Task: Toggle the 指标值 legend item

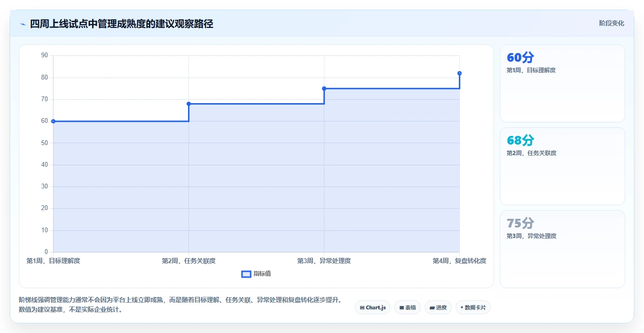Action: click(256, 274)
